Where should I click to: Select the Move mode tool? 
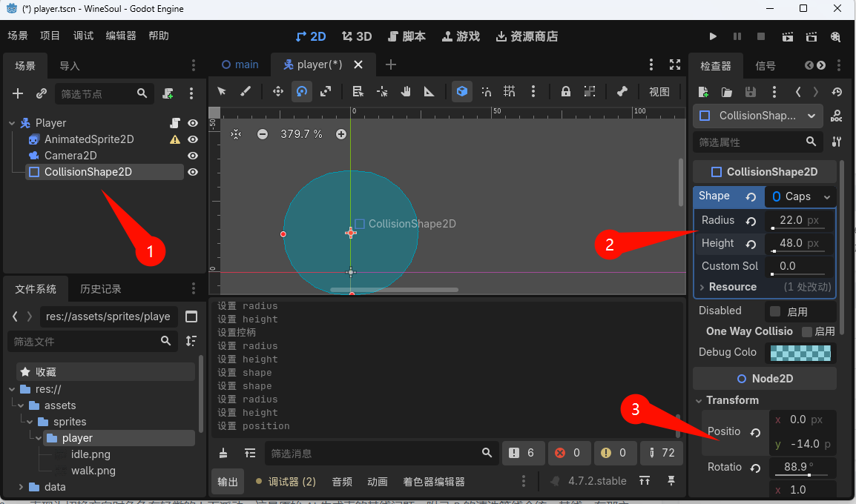278,92
